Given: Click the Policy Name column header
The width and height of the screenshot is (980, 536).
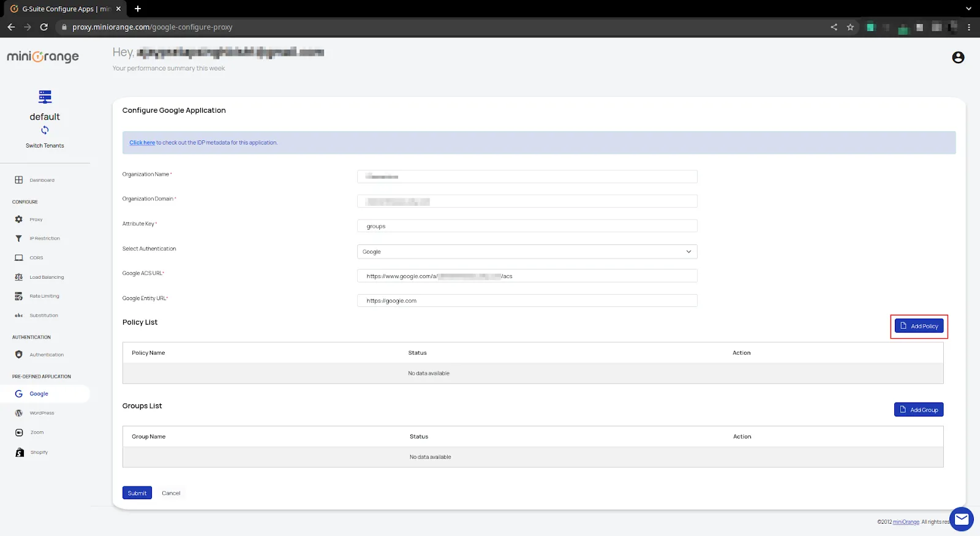Looking at the screenshot, I should pos(148,353).
